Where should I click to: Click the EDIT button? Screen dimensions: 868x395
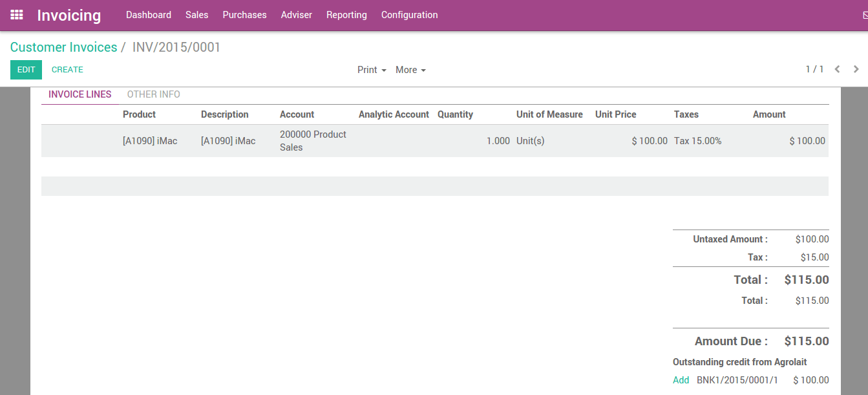[x=26, y=69]
